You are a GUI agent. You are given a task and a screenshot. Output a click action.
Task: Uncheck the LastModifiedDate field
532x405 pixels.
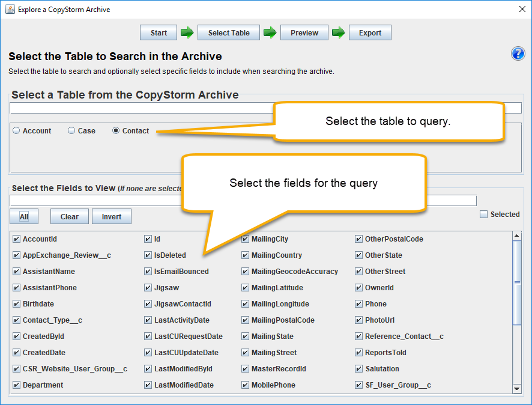148,385
